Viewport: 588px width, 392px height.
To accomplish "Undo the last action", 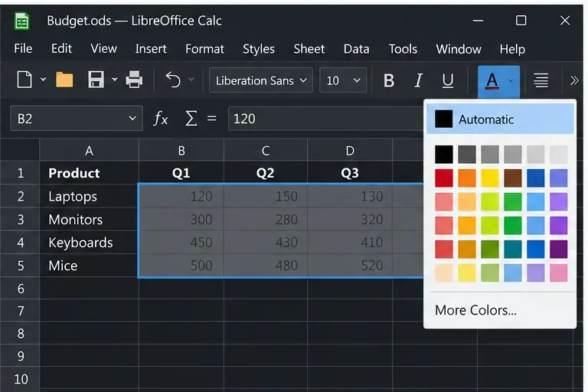I will tap(173, 80).
